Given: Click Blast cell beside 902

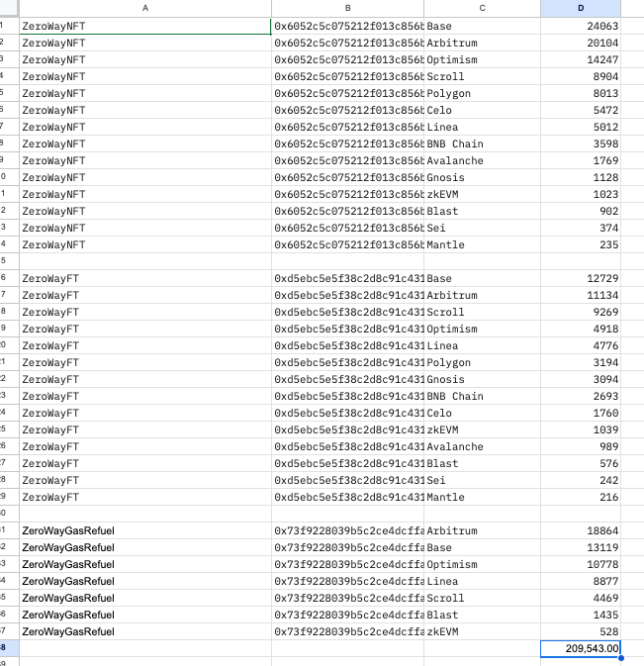Looking at the screenshot, I should pos(482,211).
